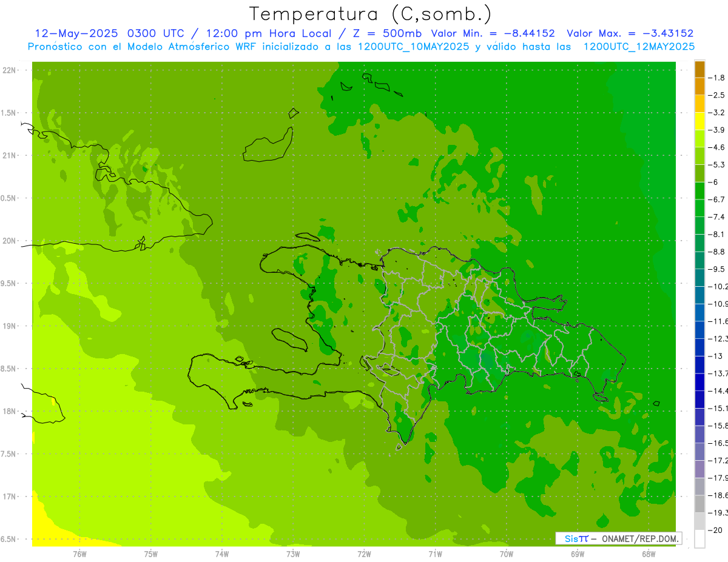Click the dark orange swatch above -1.8

(700, 69)
